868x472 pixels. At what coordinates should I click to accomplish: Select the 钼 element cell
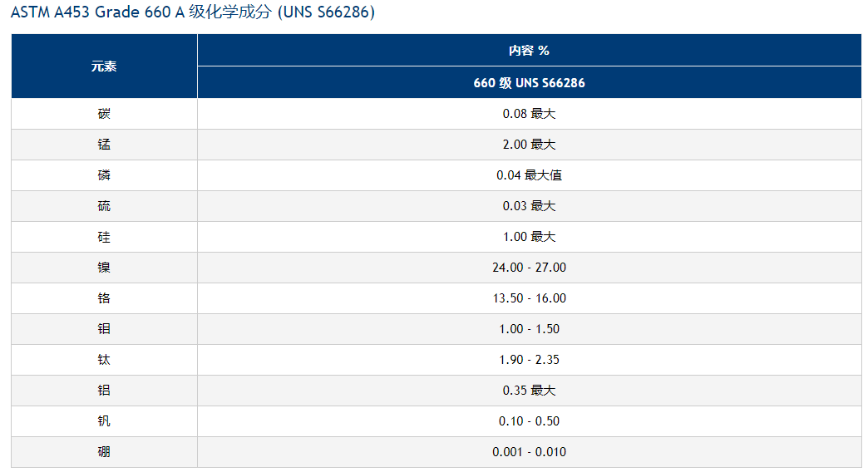(x=104, y=329)
